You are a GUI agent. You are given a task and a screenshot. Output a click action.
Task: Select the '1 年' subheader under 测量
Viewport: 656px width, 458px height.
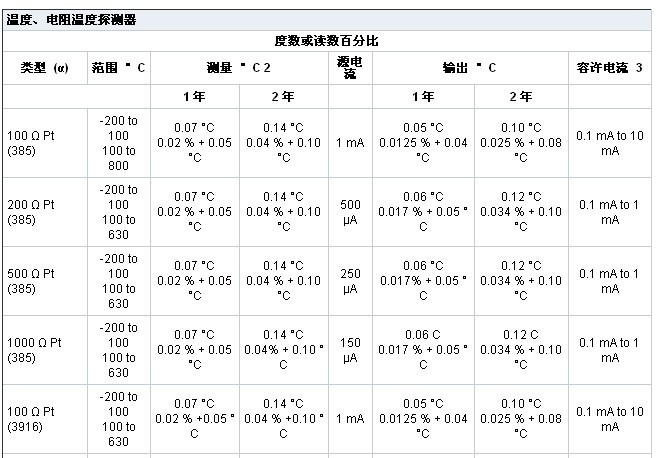195,97
